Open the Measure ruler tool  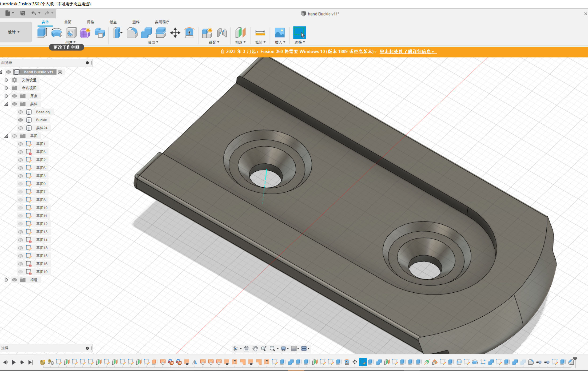click(260, 33)
